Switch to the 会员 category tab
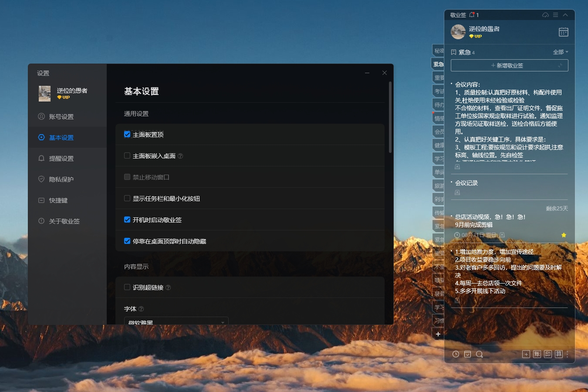588x392 pixels. pyautogui.click(x=439, y=132)
